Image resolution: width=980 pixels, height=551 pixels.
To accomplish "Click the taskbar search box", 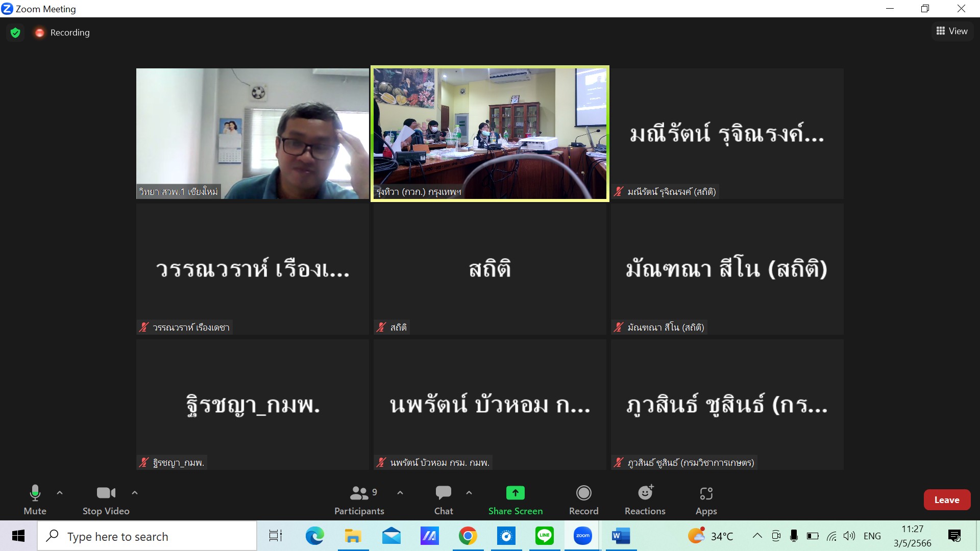I will 147,536.
